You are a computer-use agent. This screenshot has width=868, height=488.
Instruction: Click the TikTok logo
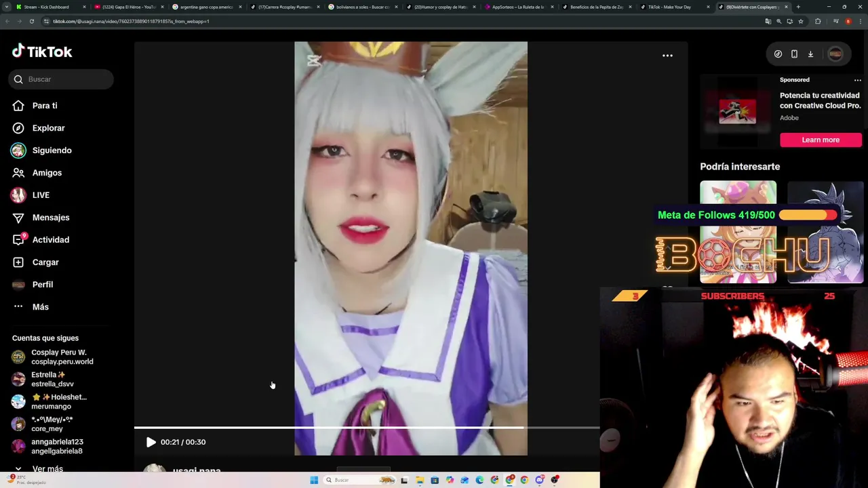(x=42, y=52)
